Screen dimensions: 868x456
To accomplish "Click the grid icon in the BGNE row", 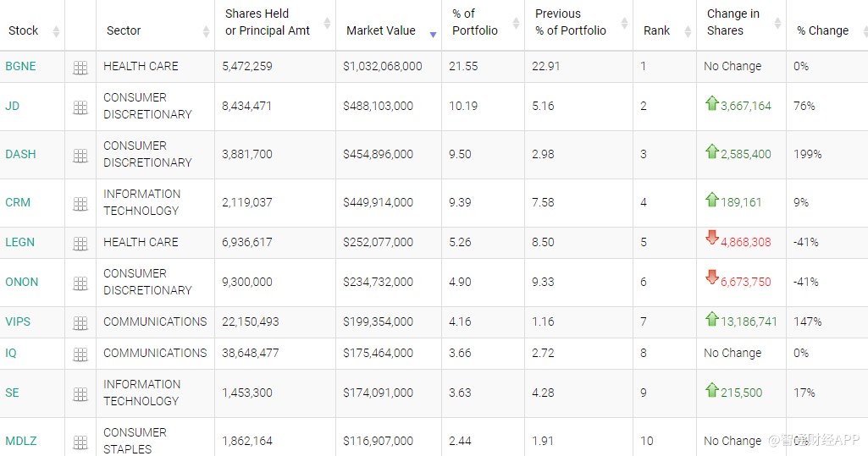I will 80,68.
